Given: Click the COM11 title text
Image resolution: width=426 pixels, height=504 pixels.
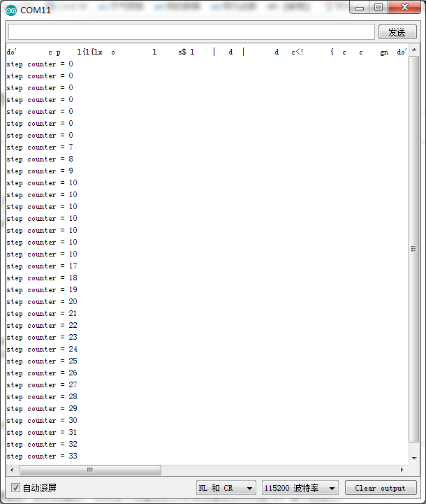Looking at the screenshot, I should (36, 10).
